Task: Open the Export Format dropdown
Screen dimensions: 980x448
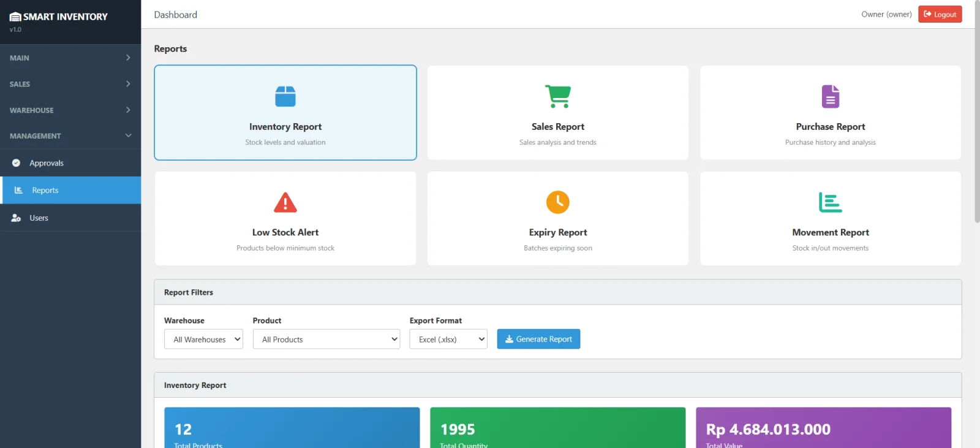Action: (448, 340)
